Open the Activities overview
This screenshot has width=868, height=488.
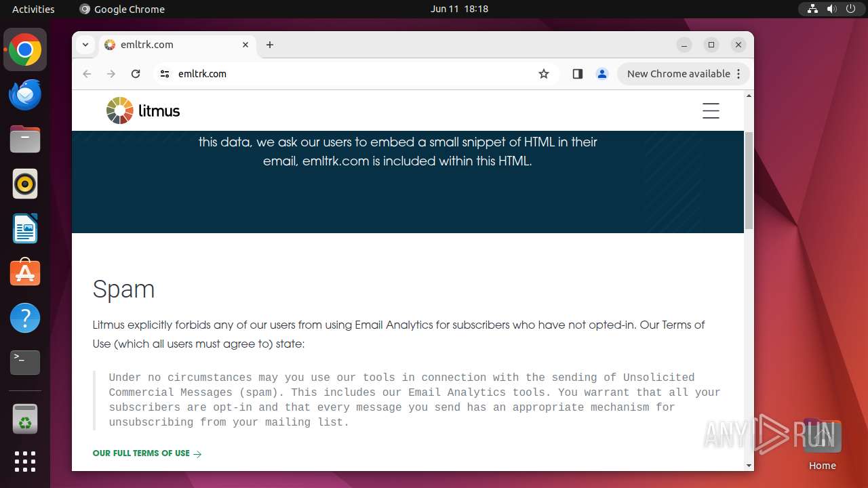pyautogui.click(x=33, y=9)
